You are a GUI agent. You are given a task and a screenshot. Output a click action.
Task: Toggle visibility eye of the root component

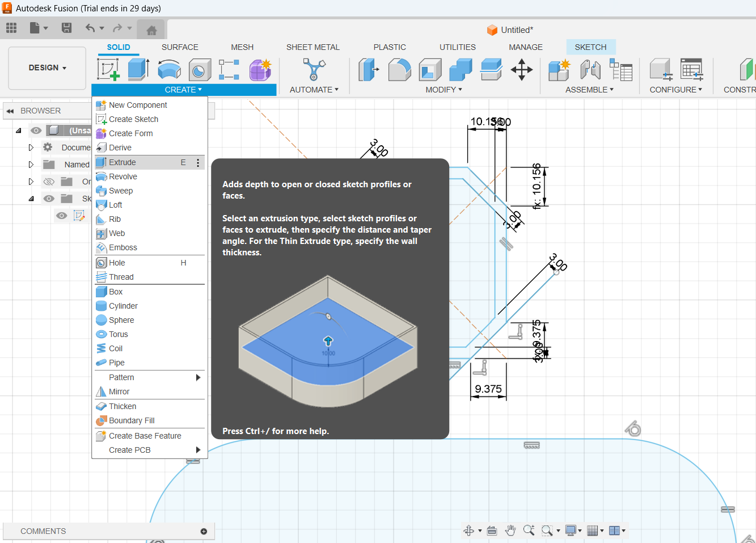pos(36,131)
